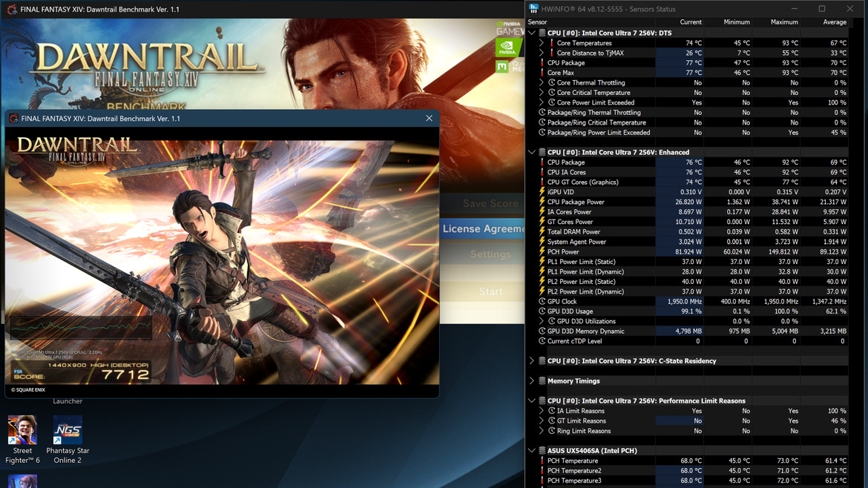Expand GPU D3D Utilizations row
This screenshot has width=868, height=488.
tap(542, 321)
